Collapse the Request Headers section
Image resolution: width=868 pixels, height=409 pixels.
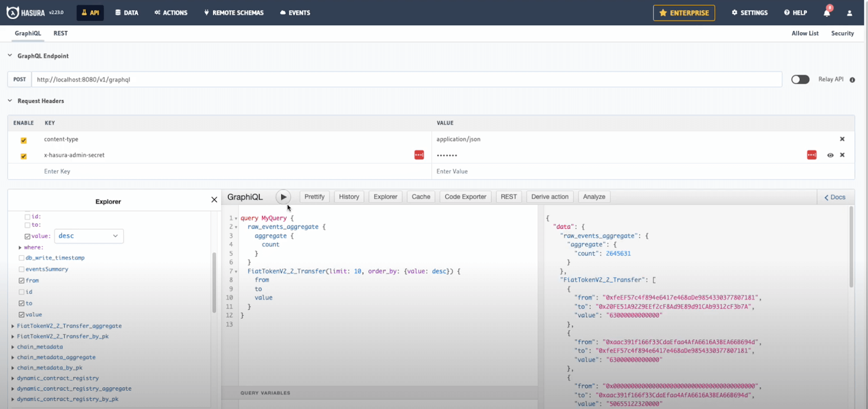[x=9, y=101]
